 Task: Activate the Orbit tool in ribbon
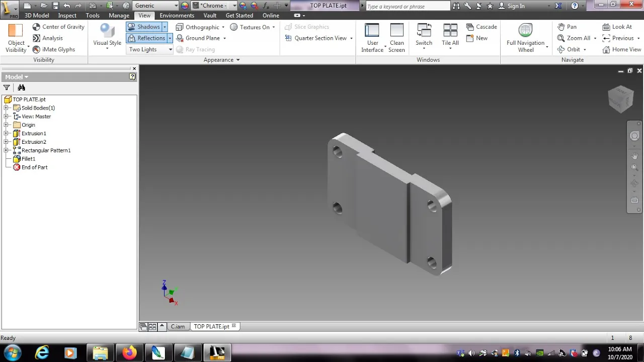click(x=569, y=49)
